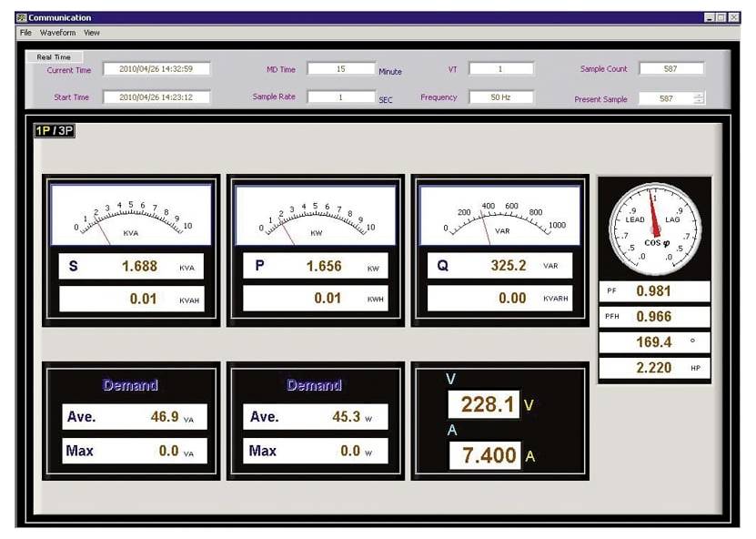Toggle the 1P / 3P mode button
Screen dimensions: 756x539
(55, 131)
